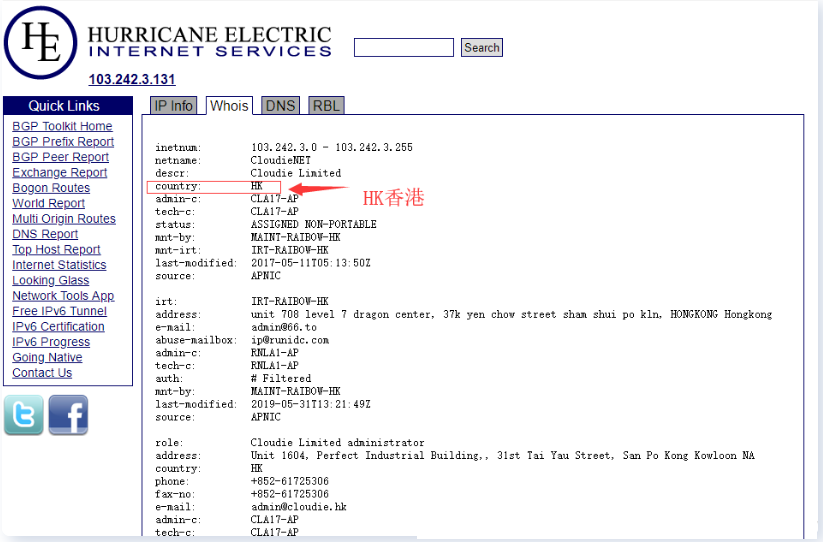
Task: Open Multi Origin Routes link
Action: [x=64, y=218]
